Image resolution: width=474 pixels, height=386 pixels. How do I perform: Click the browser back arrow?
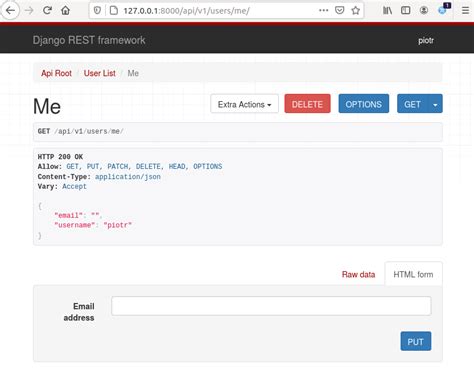pyautogui.click(x=10, y=10)
